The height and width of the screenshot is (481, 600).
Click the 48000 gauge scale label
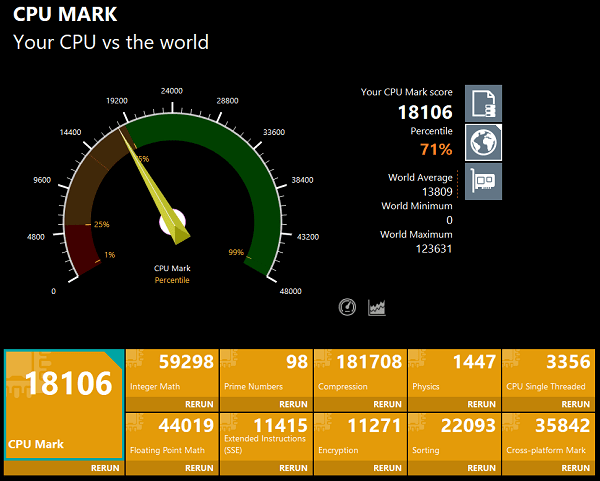(x=290, y=291)
